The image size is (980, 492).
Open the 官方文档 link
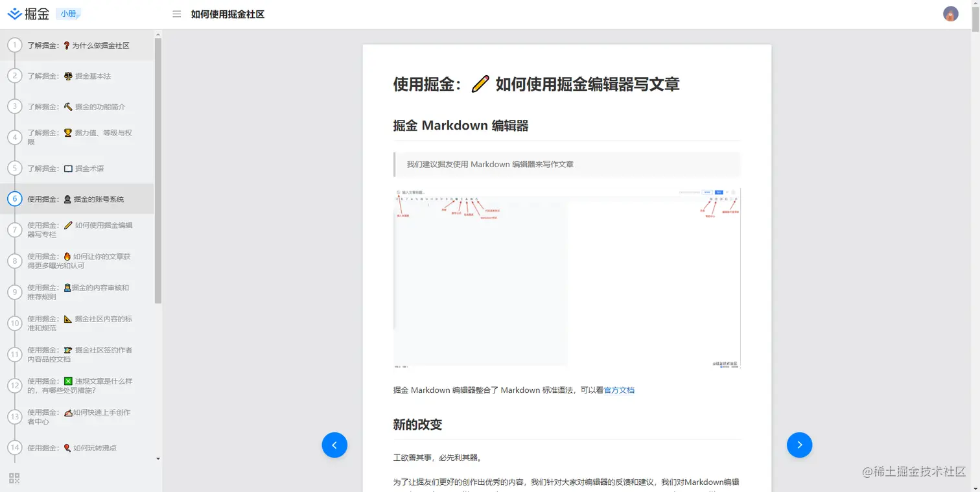(x=619, y=390)
